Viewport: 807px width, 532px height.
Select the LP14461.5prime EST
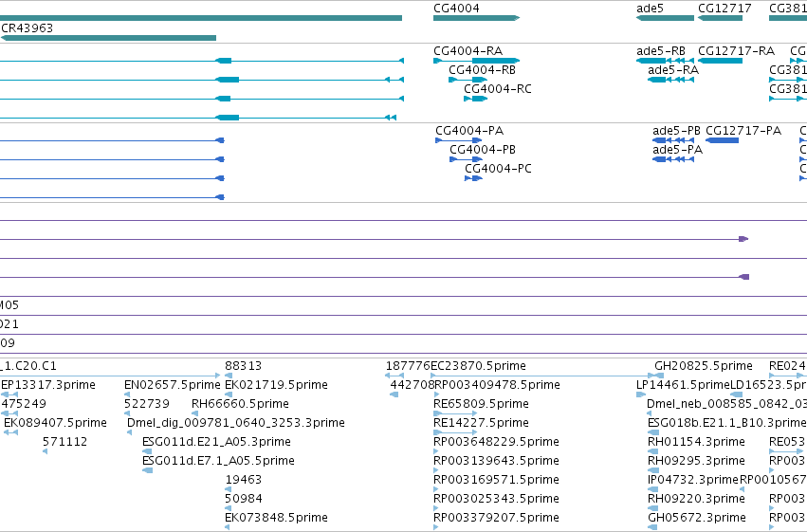click(x=641, y=394)
